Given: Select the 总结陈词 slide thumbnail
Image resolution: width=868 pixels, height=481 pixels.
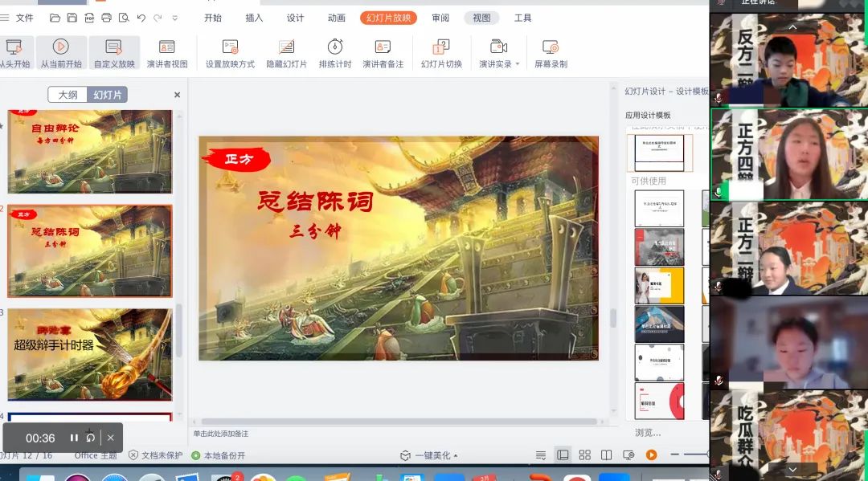Looking at the screenshot, I should 90,251.
